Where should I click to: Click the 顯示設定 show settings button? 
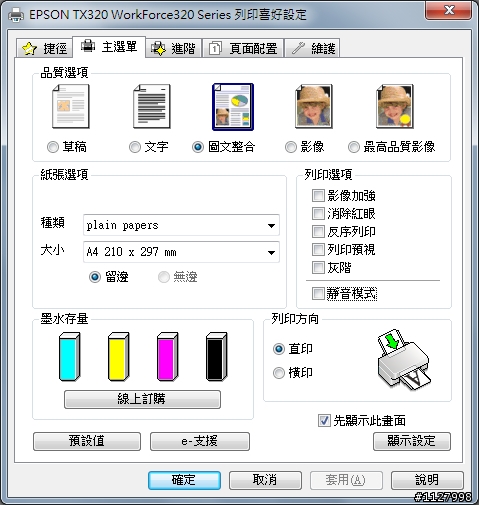412,441
